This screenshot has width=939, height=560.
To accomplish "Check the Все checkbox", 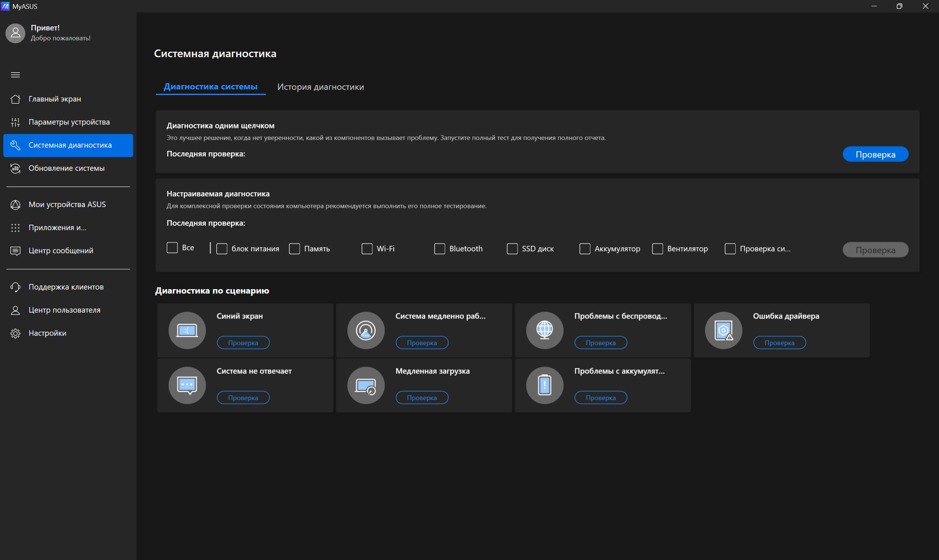I will 172,247.
